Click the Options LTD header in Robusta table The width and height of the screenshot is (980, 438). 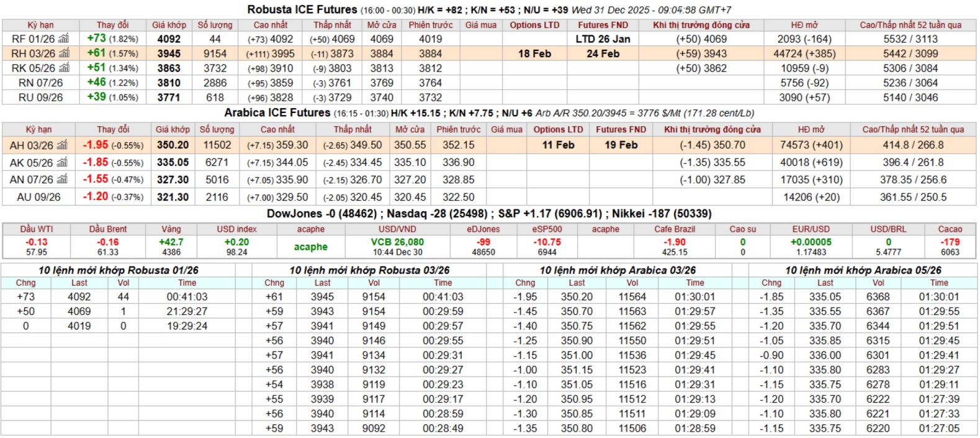[534, 25]
